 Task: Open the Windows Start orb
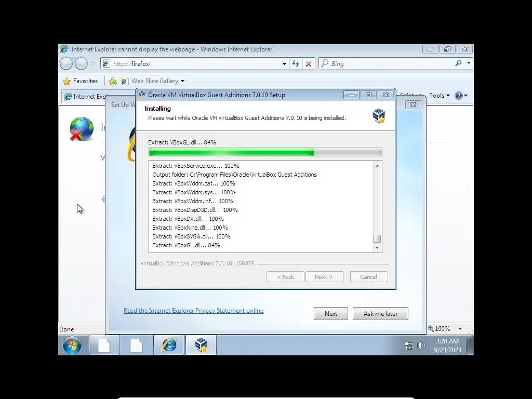click(72, 345)
